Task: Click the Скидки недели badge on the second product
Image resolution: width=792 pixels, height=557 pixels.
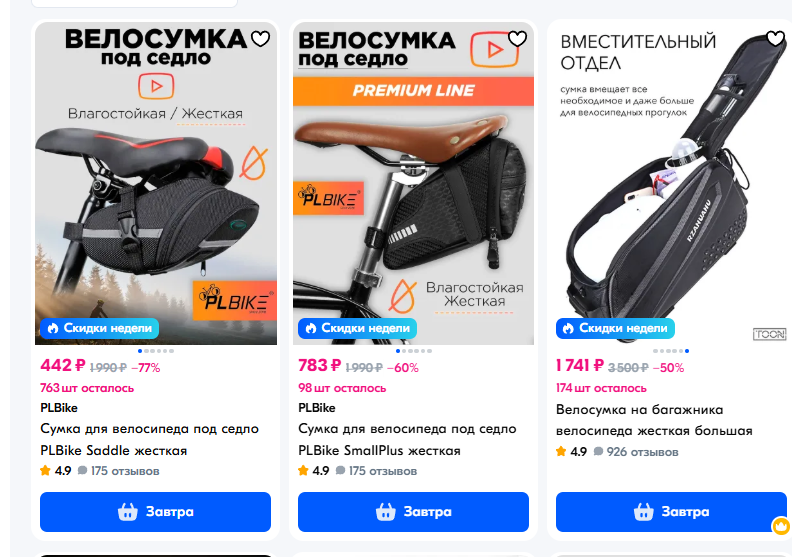Action: coord(358,328)
